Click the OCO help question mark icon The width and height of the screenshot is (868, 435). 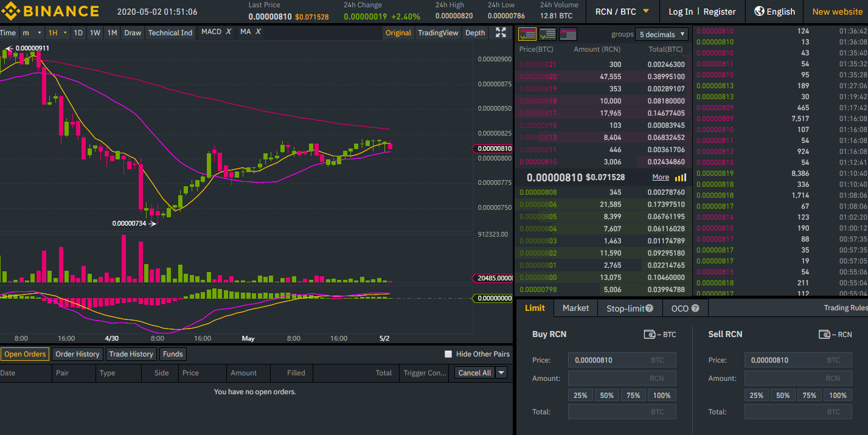pos(695,308)
